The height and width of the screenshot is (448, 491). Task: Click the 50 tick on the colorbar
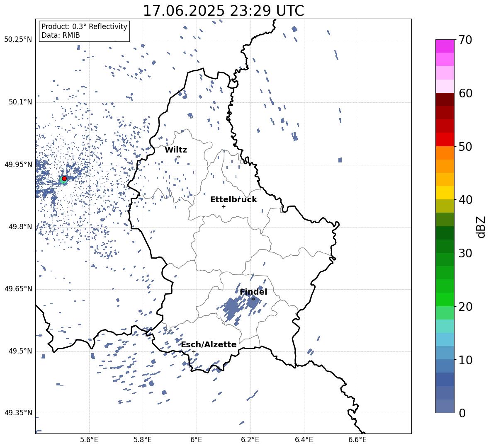[465, 146]
